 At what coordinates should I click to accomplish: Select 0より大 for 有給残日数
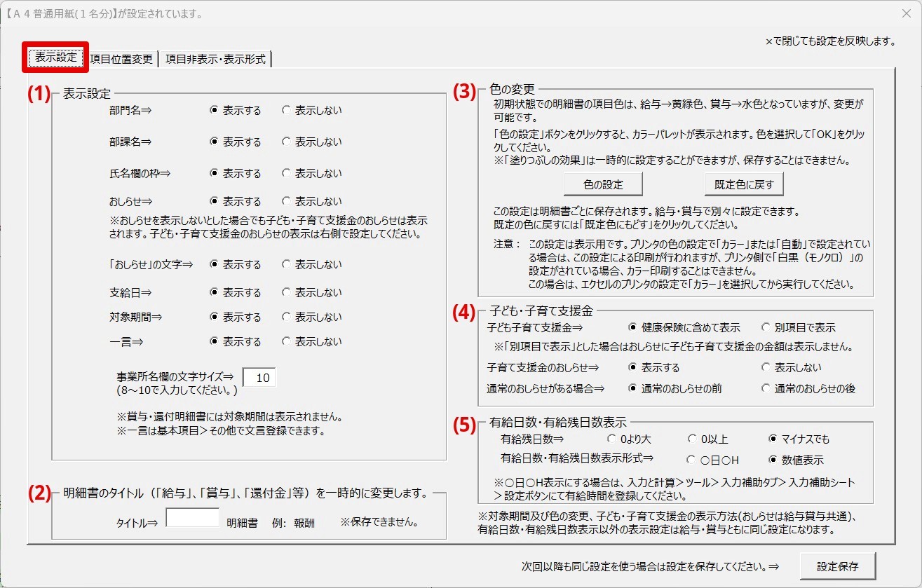coord(630,439)
